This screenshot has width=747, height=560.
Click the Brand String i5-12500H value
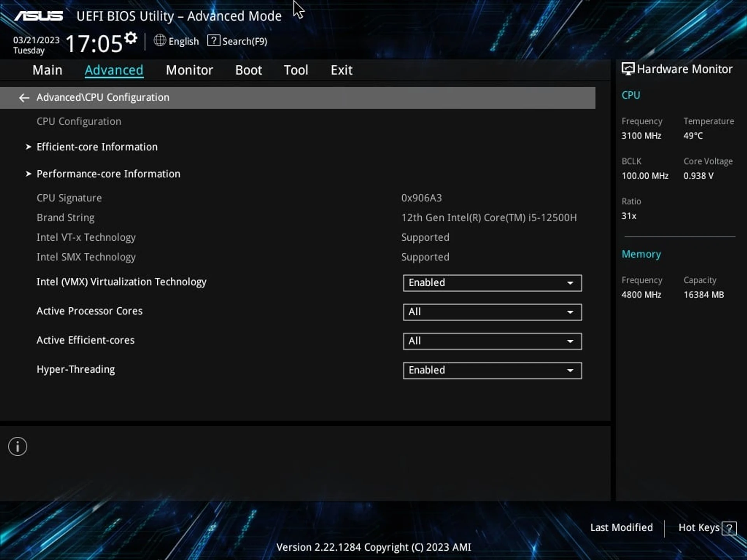pyautogui.click(x=489, y=218)
